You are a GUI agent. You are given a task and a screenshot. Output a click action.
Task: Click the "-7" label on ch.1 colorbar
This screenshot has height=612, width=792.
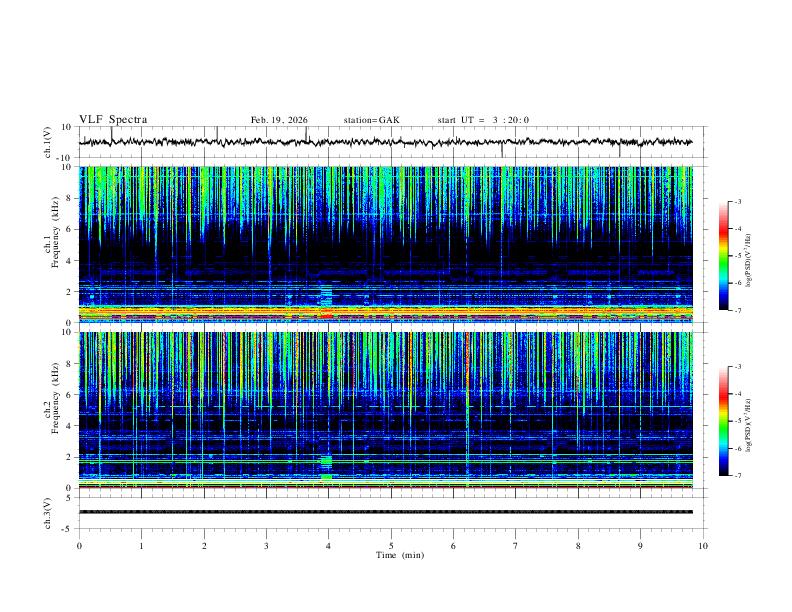click(x=737, y=311)
